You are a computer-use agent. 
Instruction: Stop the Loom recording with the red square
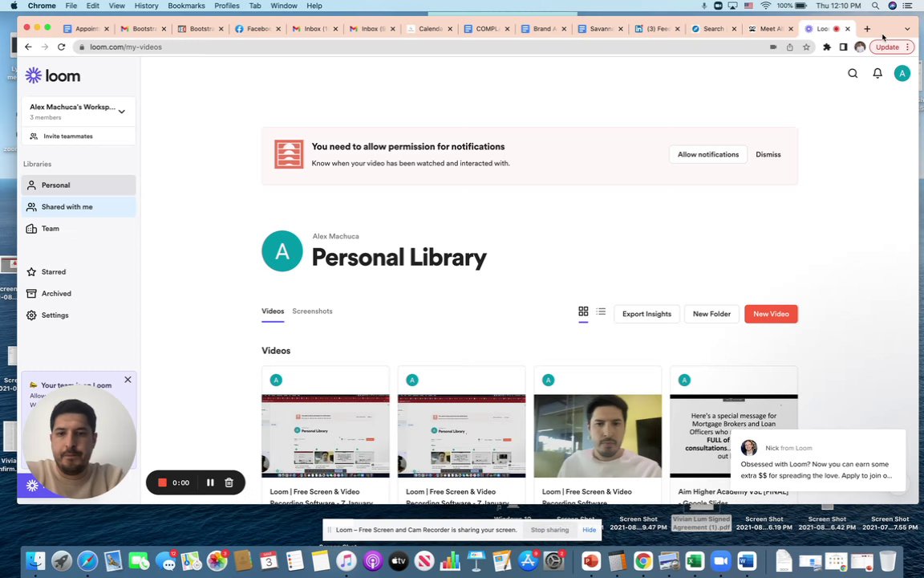tap(162, 482)
